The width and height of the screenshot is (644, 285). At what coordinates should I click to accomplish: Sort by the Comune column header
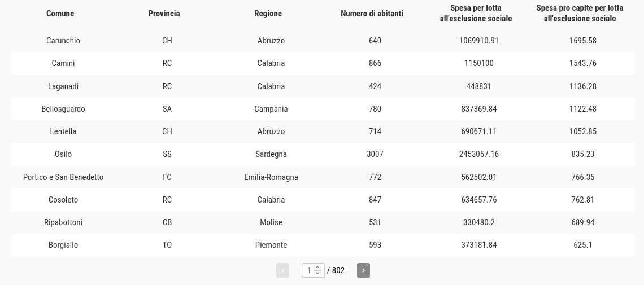click(60, 14)
